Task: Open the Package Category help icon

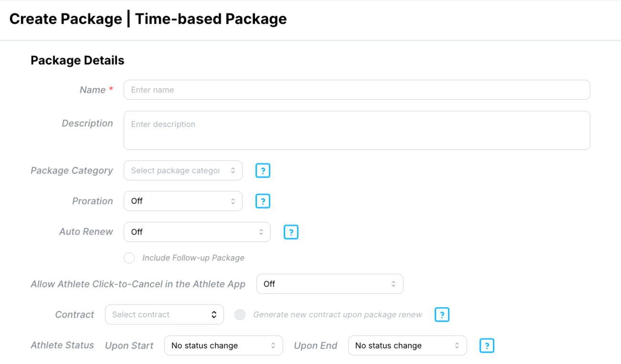Action: [263, 170]
